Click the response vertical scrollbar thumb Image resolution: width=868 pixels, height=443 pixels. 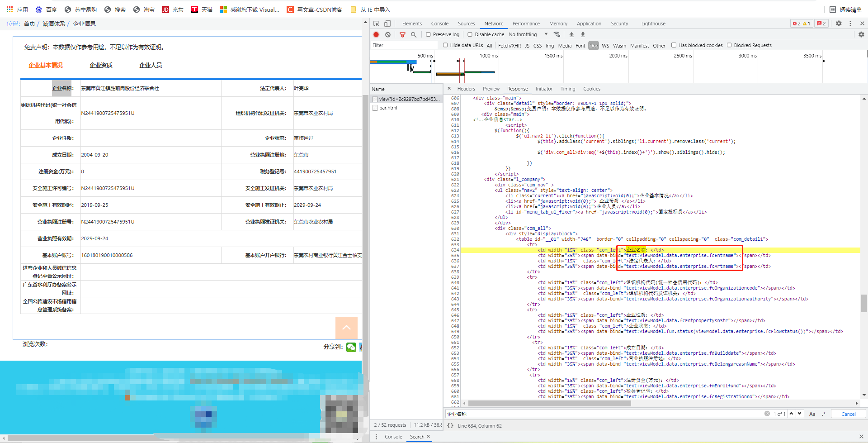[x=864, y=303]
